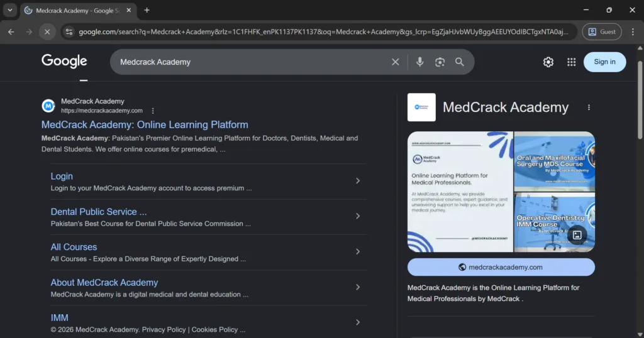Go to Google homepage via logo
The height and width of the screenshot is (338, 644).
(x=65, y=61)
